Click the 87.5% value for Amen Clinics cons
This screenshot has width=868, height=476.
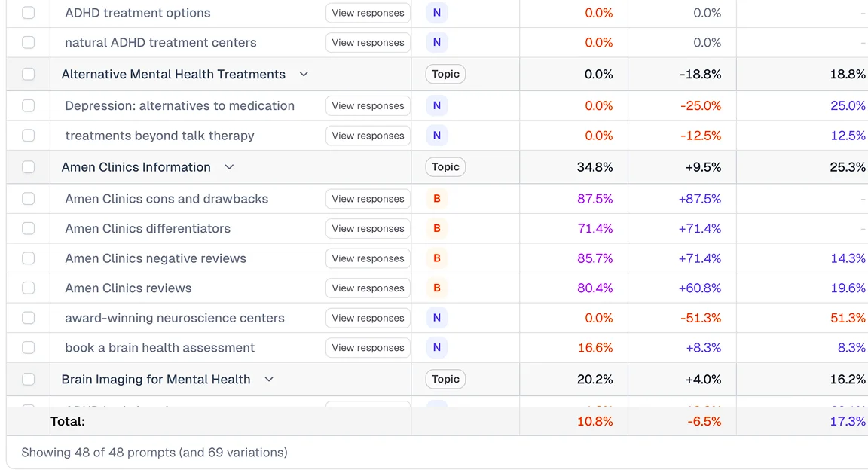[x=595, y=199]
